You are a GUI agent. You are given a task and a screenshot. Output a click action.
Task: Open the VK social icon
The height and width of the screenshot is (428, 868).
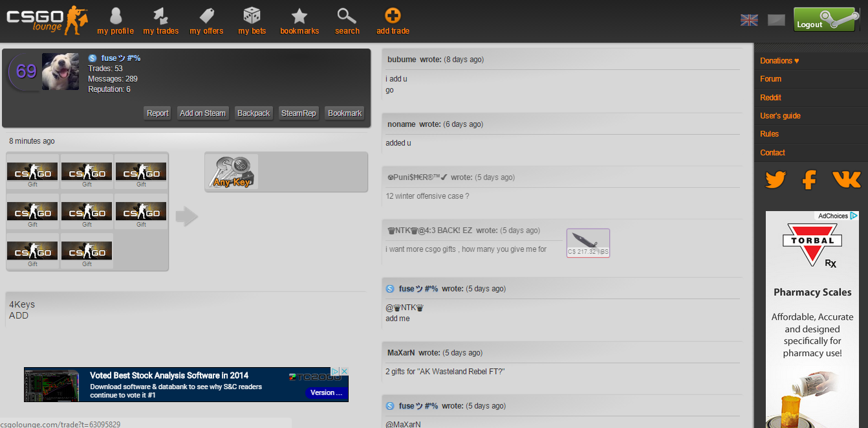click(846, 179)
